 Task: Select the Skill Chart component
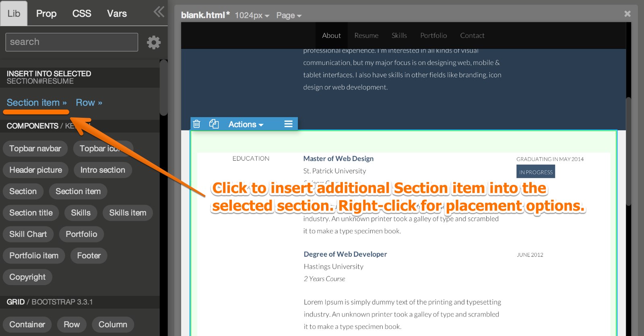pyautogui.click(x=28, y=234)
